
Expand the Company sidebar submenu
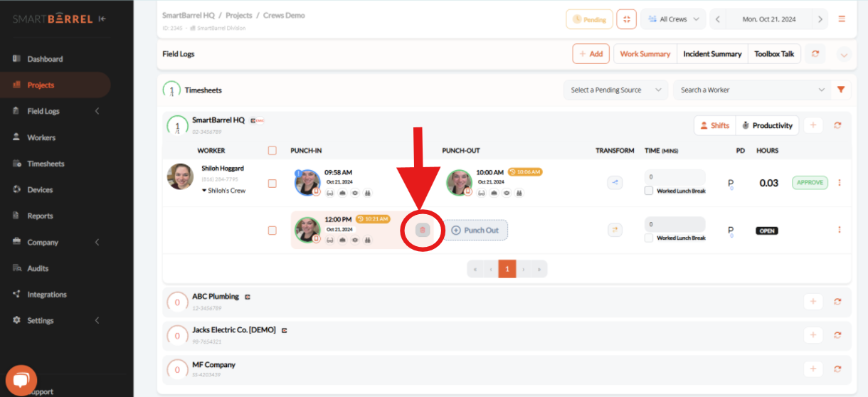(97, 242)
